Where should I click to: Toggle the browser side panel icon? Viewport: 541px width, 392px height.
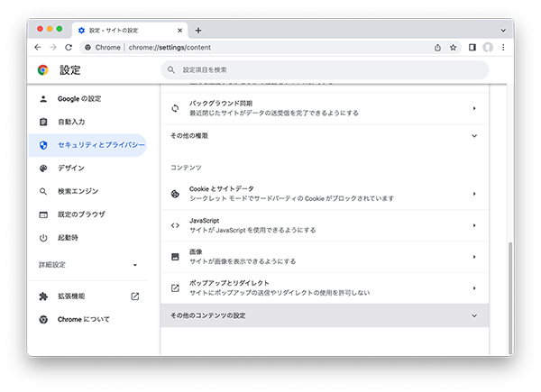pyautogui.click(x=472, y=47)
